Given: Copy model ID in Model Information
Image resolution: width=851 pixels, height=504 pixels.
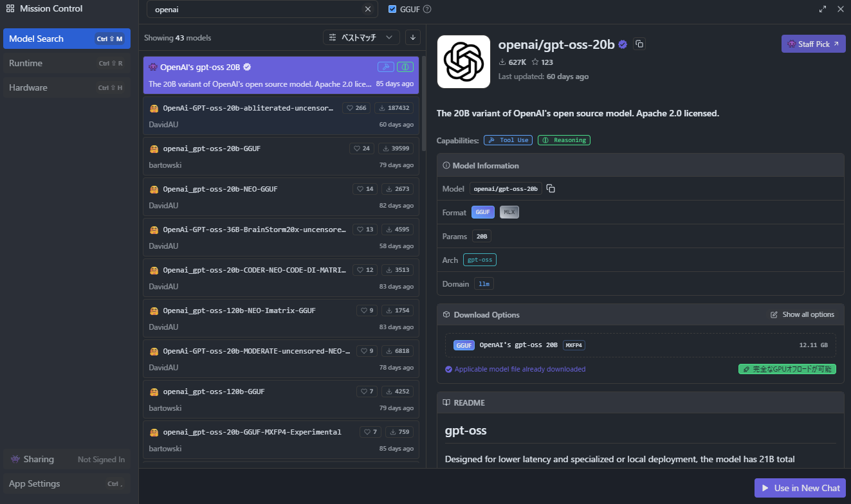Looking at the screenshot, I should coord(551,189).
